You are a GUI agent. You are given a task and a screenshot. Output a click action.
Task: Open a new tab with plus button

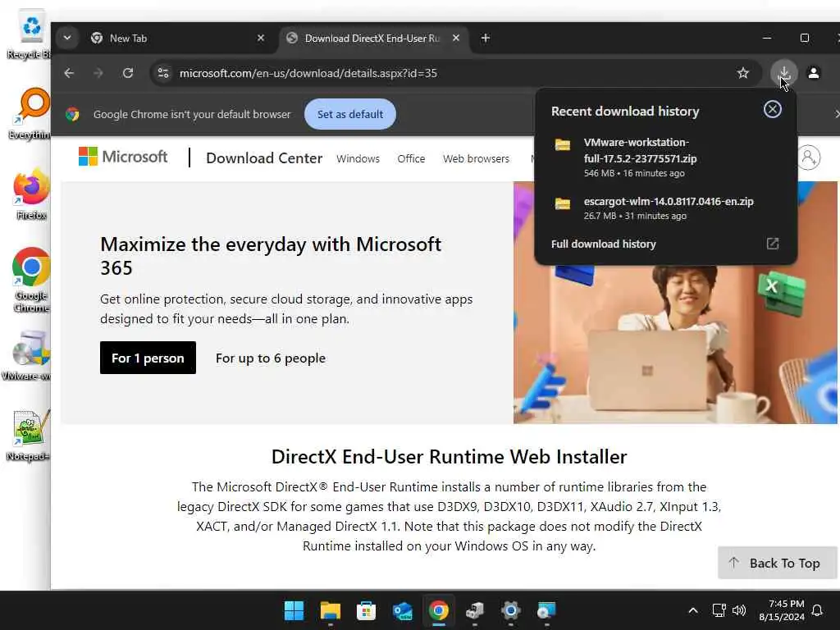(486, 38)
